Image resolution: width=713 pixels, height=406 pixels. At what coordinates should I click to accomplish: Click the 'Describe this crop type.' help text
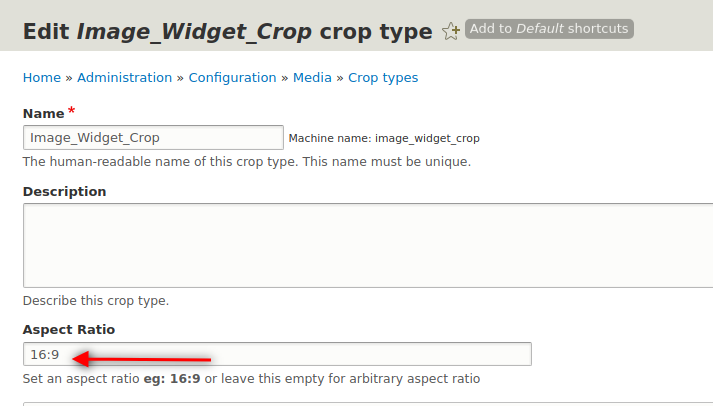(x=96, y=300)
